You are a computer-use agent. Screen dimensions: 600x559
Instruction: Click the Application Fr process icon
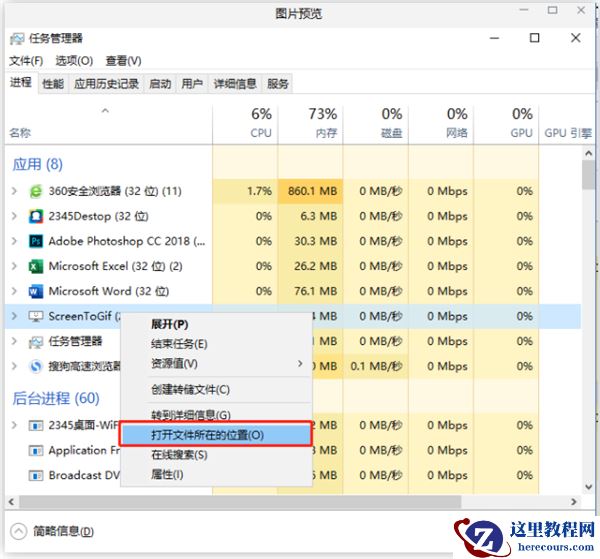[36, 451]
